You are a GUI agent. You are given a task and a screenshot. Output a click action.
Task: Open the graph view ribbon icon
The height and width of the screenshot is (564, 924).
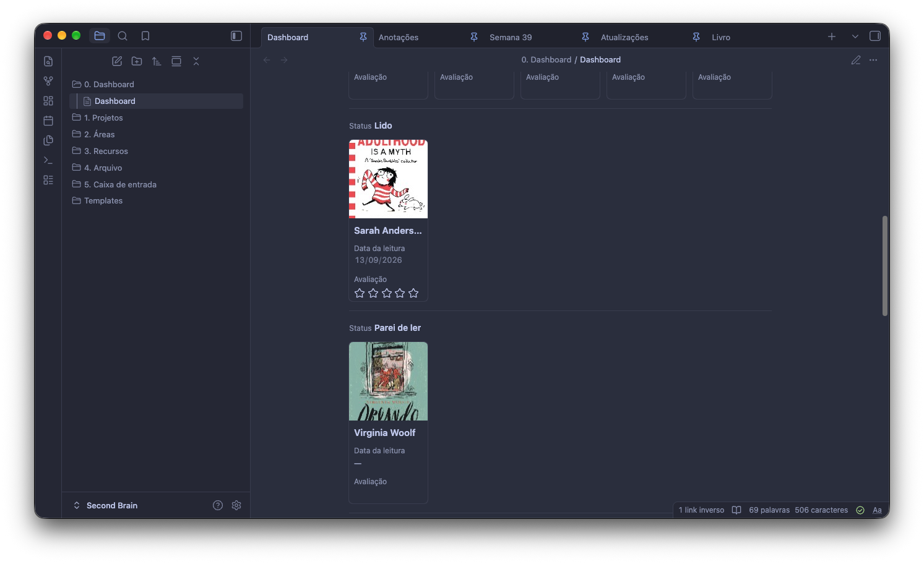pos(48,81)
